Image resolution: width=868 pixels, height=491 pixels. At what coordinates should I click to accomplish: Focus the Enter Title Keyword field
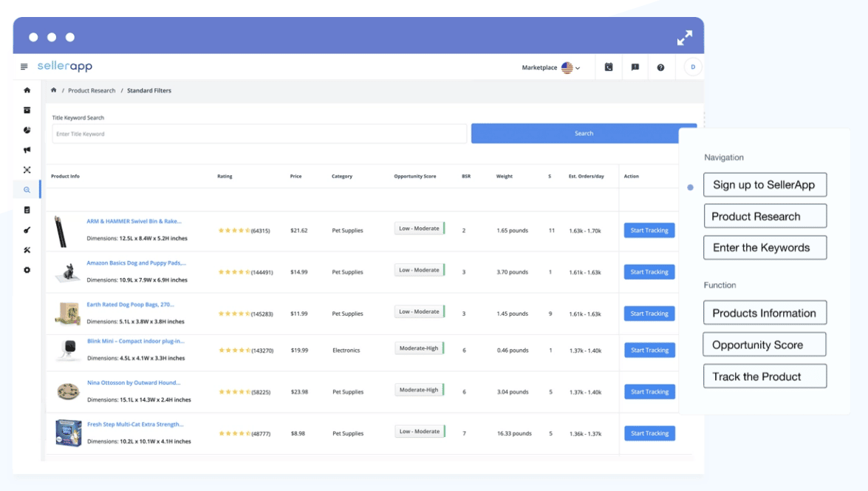(259, 134)
